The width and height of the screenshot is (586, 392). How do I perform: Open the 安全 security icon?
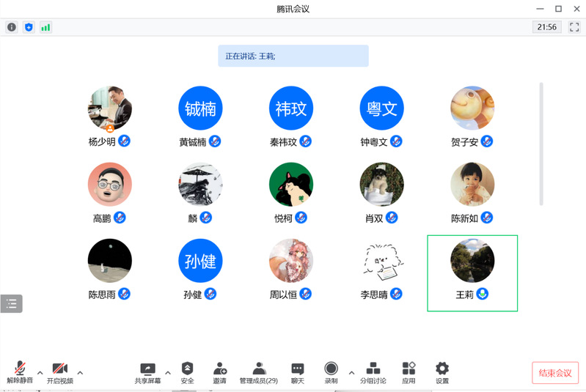(187, 369)
